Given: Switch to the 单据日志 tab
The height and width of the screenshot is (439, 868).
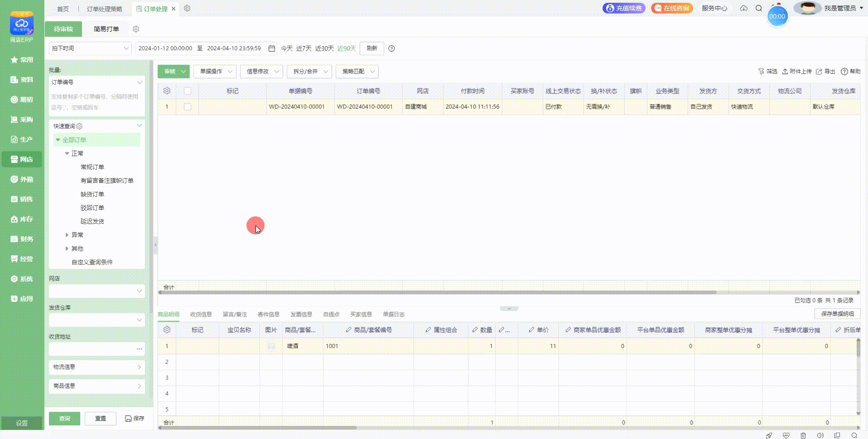Looking at the screenshot, I should pos(394,314).
